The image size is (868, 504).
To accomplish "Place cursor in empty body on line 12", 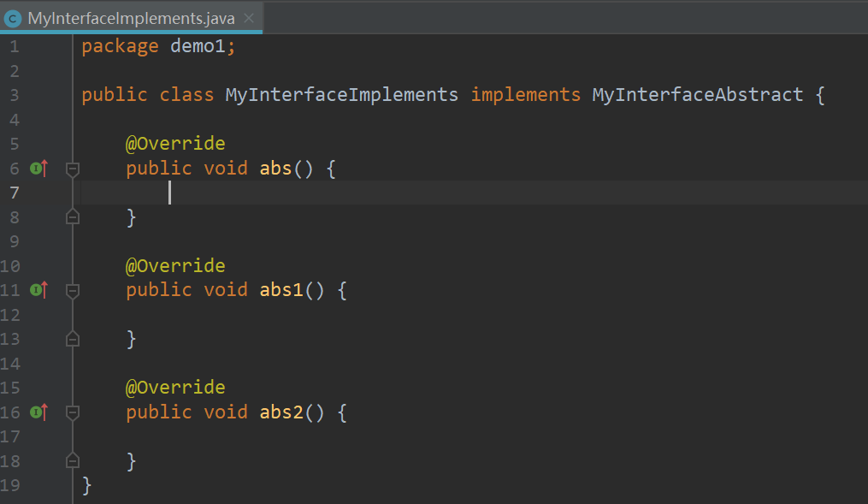I will click(x=474, y=315).
